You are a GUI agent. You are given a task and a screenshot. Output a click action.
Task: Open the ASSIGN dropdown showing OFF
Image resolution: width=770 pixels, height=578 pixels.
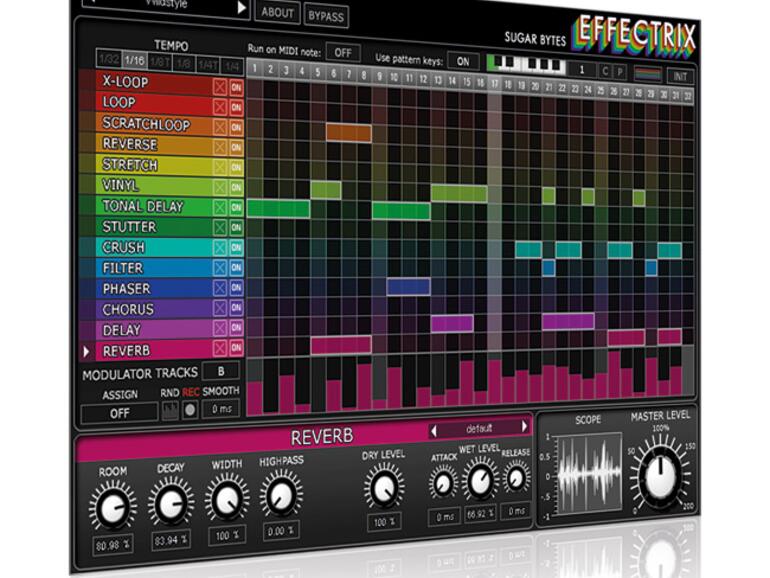pos(119,413)
